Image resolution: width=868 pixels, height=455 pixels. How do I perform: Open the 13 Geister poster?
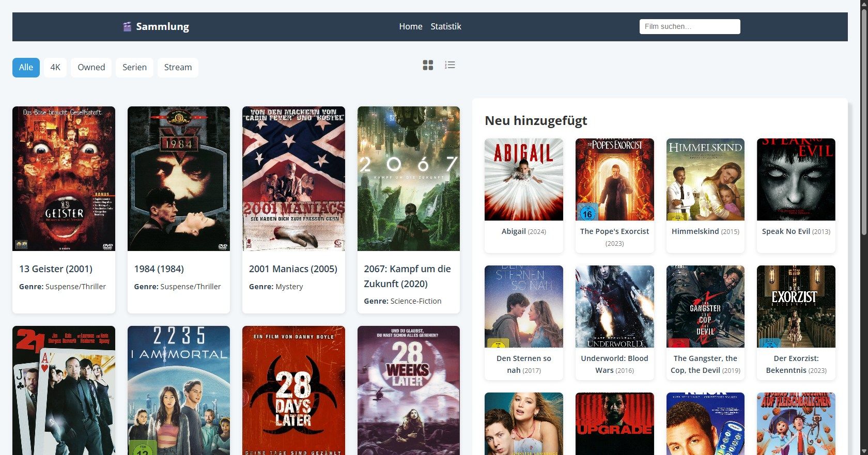coord(64,179)
